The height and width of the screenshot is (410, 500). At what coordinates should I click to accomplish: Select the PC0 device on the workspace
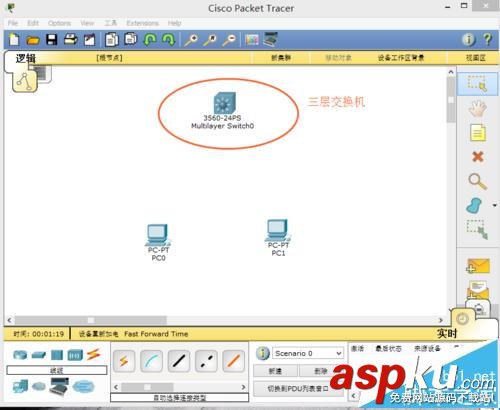[x=158, y=234]
